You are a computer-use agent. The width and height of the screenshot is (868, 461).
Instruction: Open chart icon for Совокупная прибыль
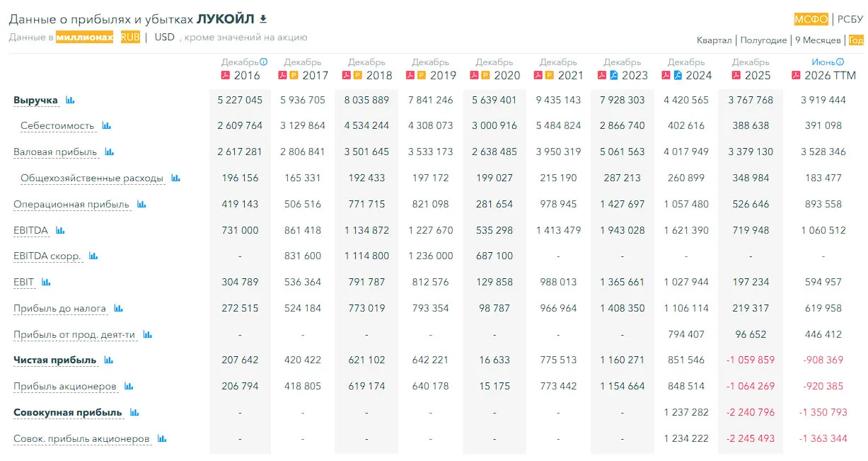[134, 413]
